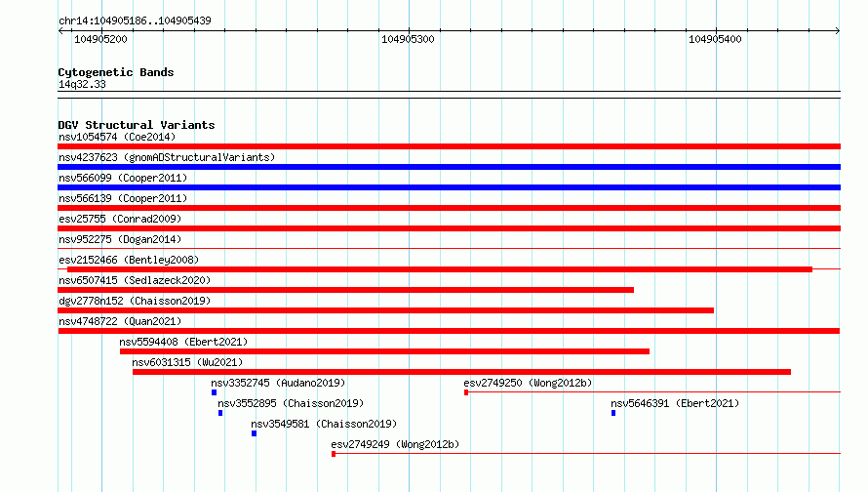868x492 pixels.
Task: Select the red bar under nsv1054574
Action: coord(449,146)
